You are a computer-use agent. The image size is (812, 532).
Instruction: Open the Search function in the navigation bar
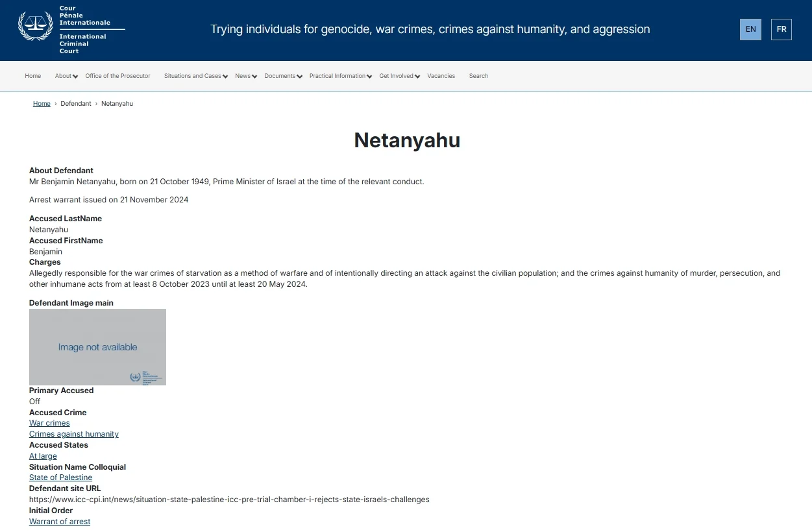tap(478, 76)
